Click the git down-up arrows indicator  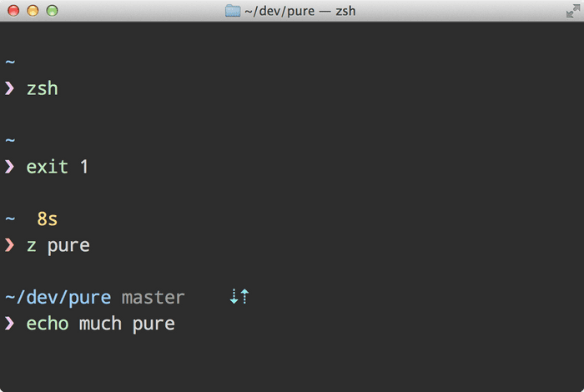click(x=239, y=296)
